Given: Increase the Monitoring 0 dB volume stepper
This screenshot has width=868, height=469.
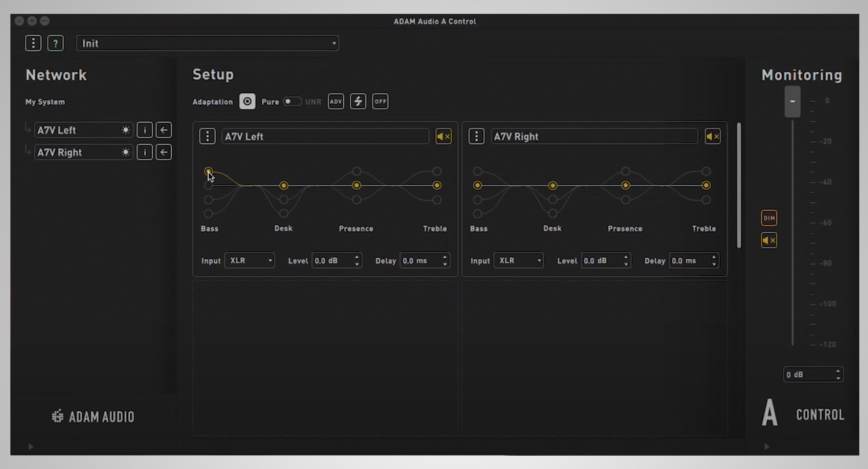Looking at the screenshot, I should (838, 371).
